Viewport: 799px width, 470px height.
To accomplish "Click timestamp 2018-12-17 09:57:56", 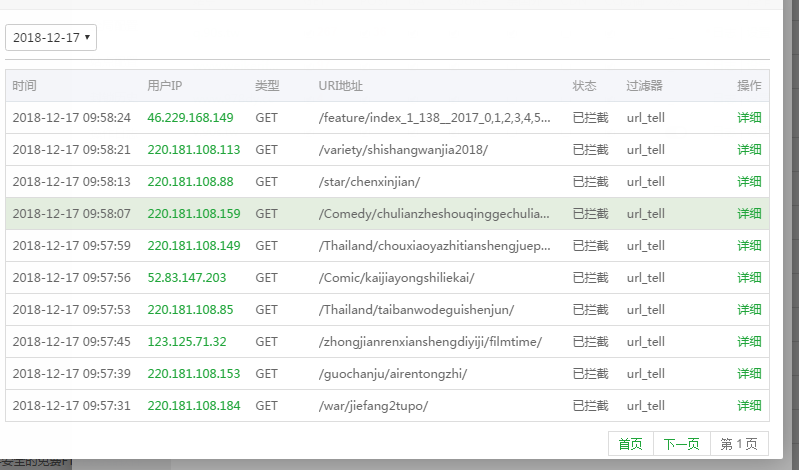I will click(72, 278).
